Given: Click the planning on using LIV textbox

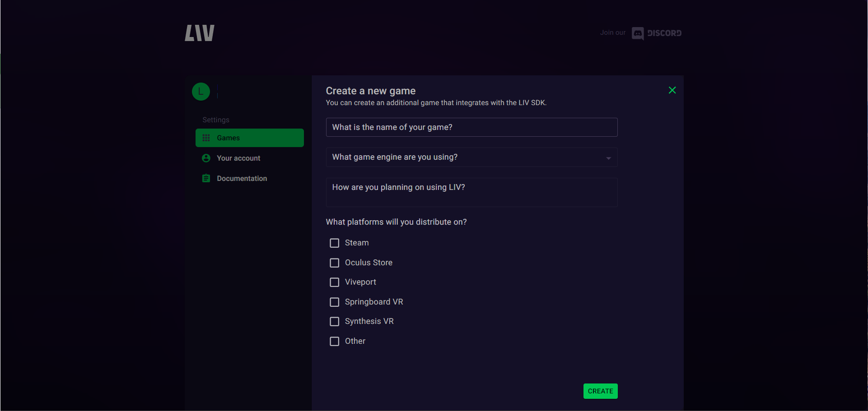Looking at the screenshot, I should 471,192.
